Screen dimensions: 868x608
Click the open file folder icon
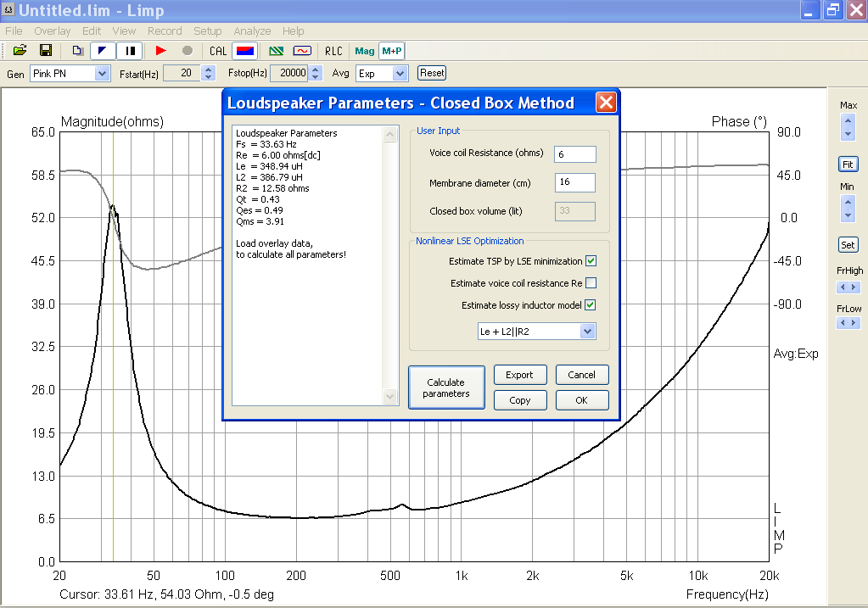coord(20,51)
